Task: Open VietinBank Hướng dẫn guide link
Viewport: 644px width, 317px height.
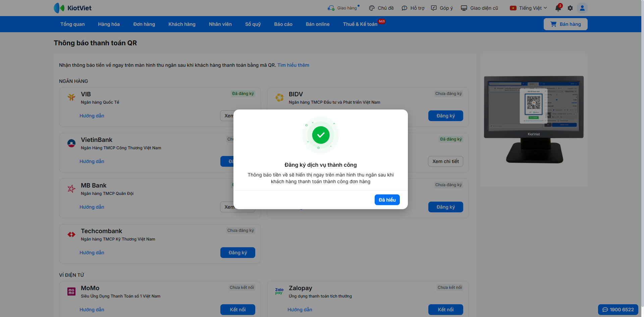Action: (92, 161)
